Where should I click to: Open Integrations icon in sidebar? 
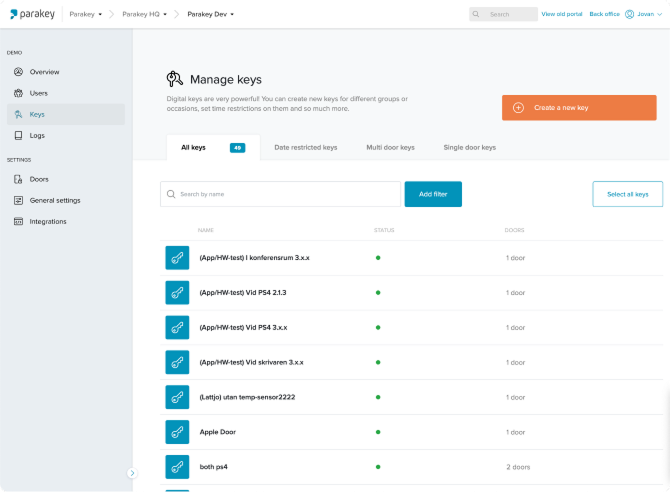18,221
